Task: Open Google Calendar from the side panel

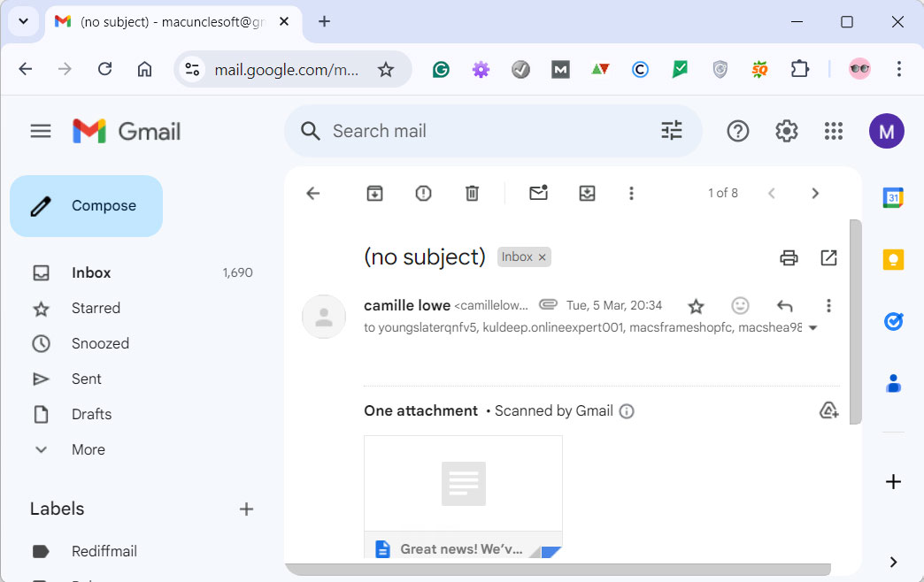Action: 893,197
